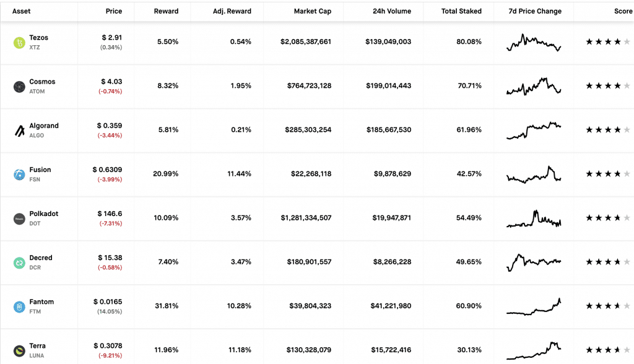Sort by the Market Cap column header
Image resolution: width=634 pixels, height=364 pixels.
[x=312, y=11]
